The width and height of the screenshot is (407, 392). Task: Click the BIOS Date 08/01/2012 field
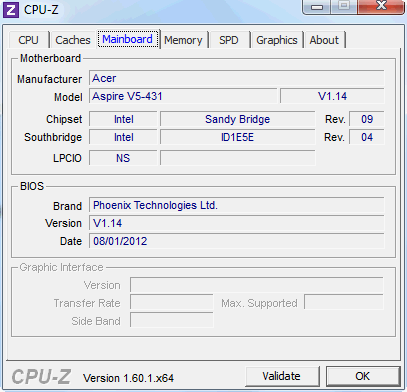(237, 241)
